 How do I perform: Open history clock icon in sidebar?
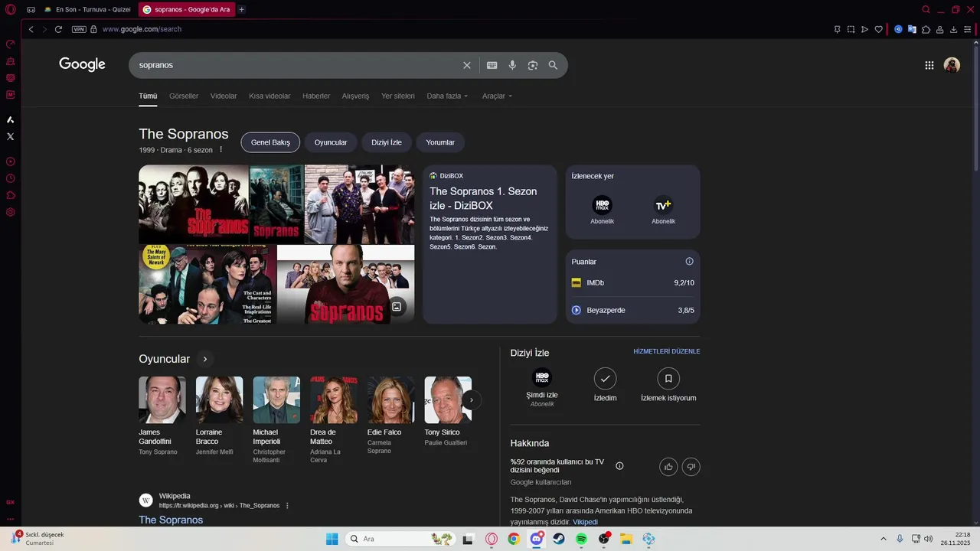(x=10, y=178)
